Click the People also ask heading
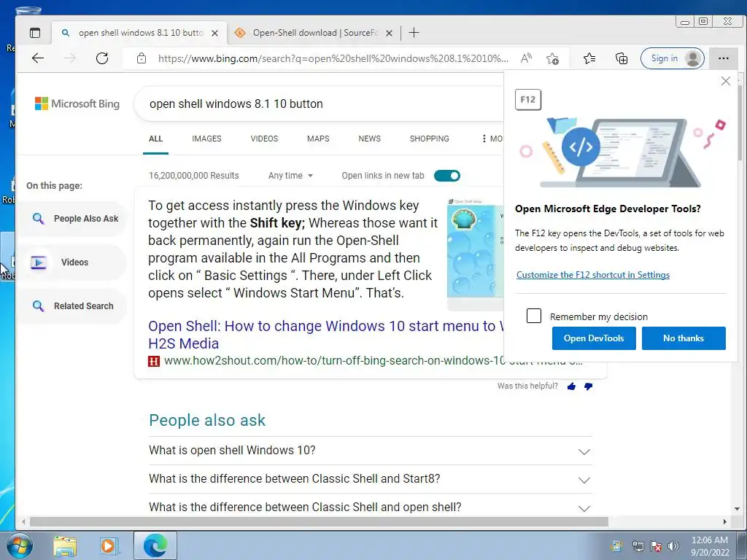The width and height of the screenshot is (747, 560). [207, 421]
